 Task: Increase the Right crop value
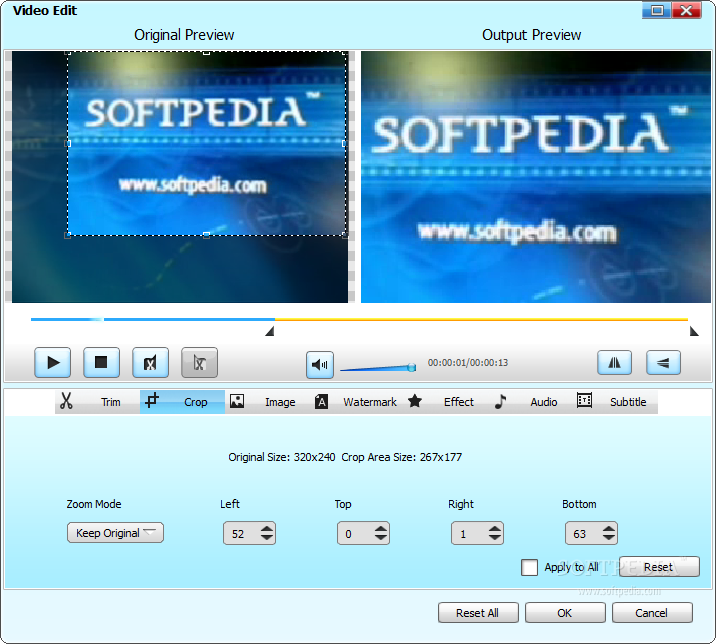(x=495, y=528)
